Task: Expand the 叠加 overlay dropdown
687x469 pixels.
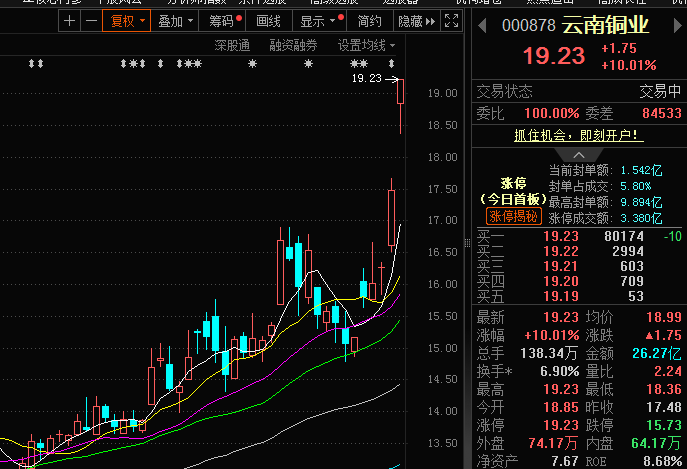Action: [x=176, y=21]
